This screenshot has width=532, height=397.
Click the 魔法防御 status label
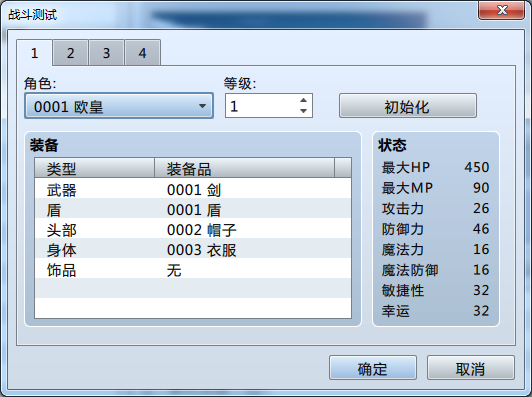[410, 270]
